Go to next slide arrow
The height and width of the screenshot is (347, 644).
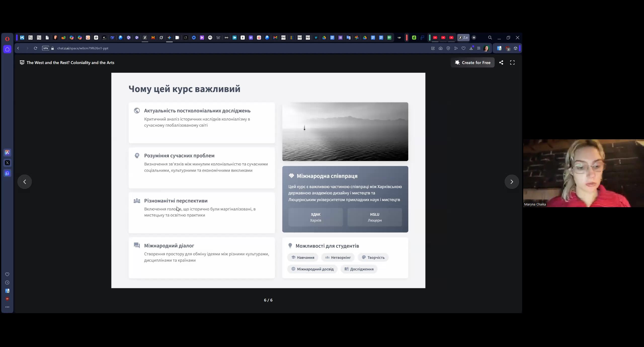click(x=511, y=182)
